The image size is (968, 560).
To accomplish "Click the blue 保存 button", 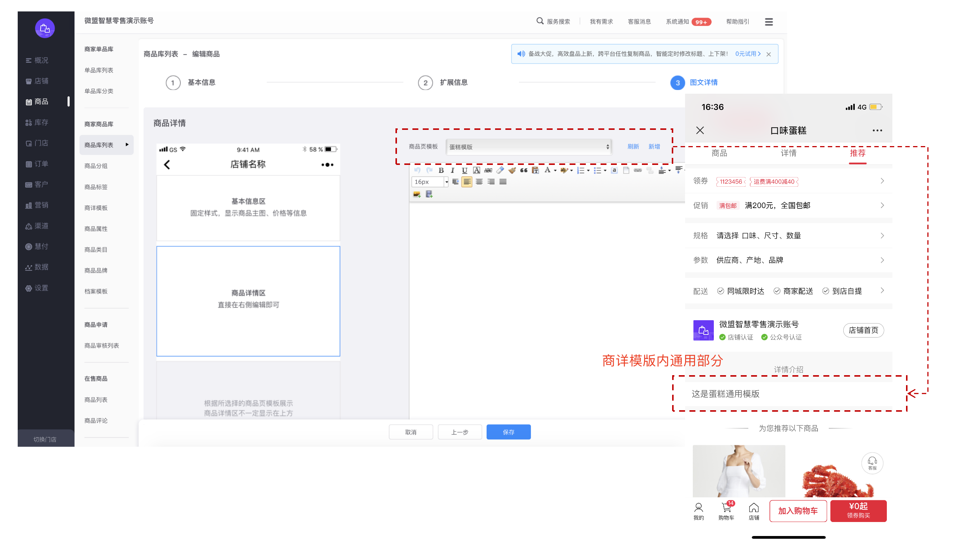I will [x=508, y=432].
